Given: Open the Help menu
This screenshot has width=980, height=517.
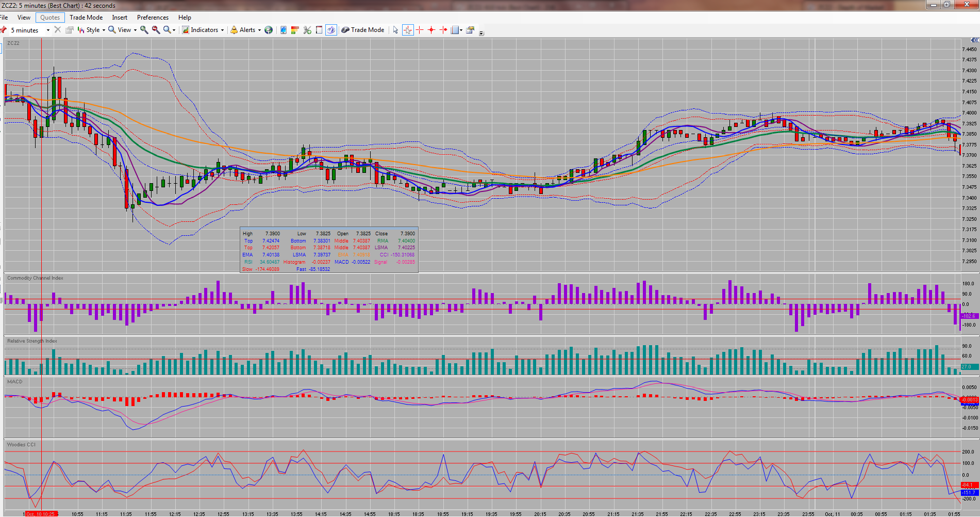Looking at the screenshot, I should [x=185, y=18].
